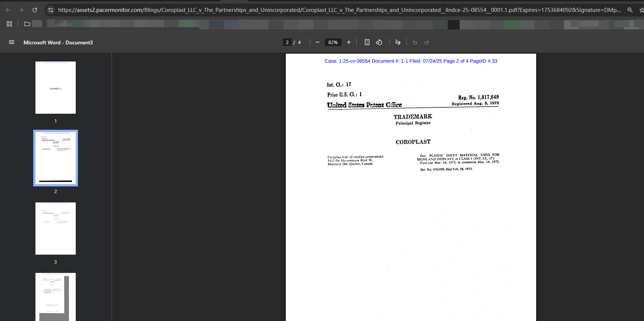The width and height of the screenshot is (644, 321).
Task: Click 'Registered Aug. 5, 1975' text
Action: (x=475, y=103)
